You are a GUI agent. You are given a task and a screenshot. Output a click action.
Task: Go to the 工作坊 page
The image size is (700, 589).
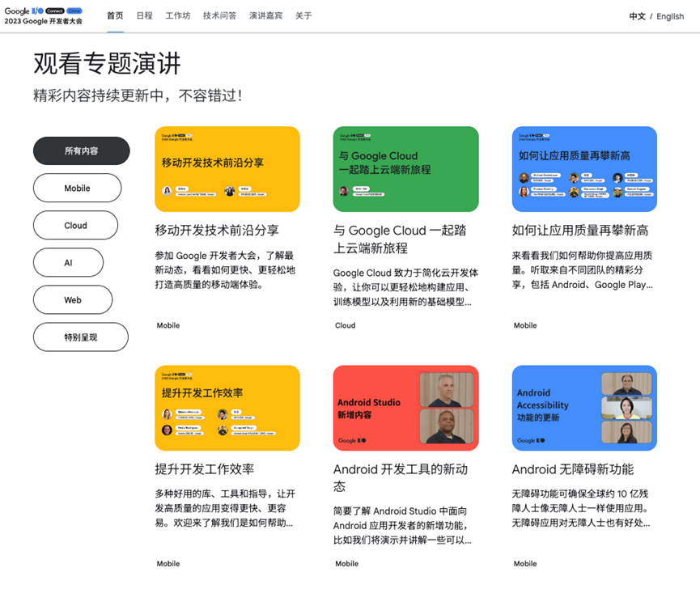tap(178, 15)
